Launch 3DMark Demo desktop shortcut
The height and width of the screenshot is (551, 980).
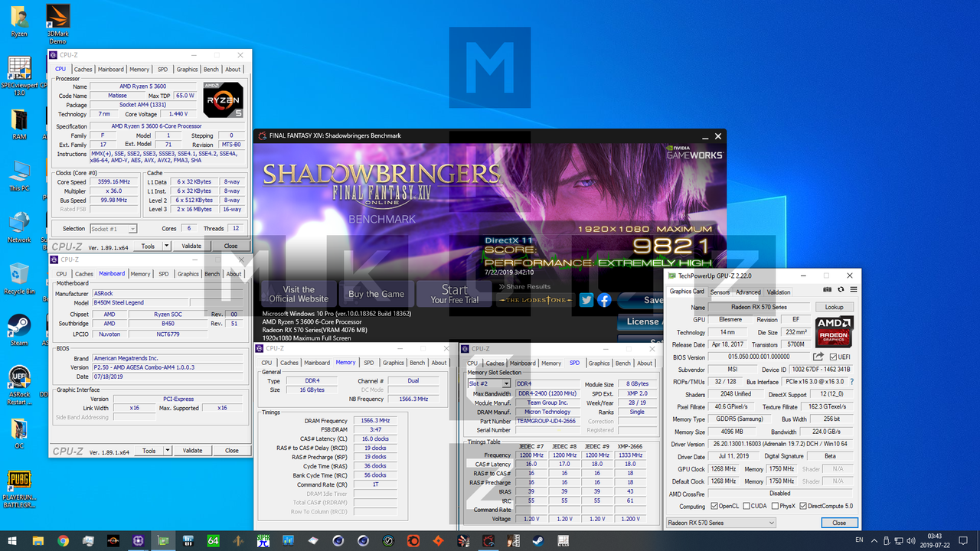click(x=57, y=23)
